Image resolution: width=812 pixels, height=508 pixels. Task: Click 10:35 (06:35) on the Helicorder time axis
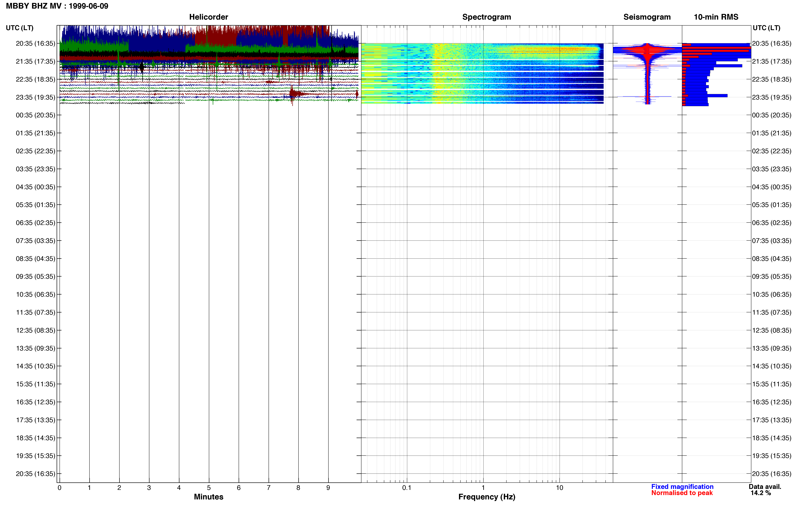pos(36,294)
